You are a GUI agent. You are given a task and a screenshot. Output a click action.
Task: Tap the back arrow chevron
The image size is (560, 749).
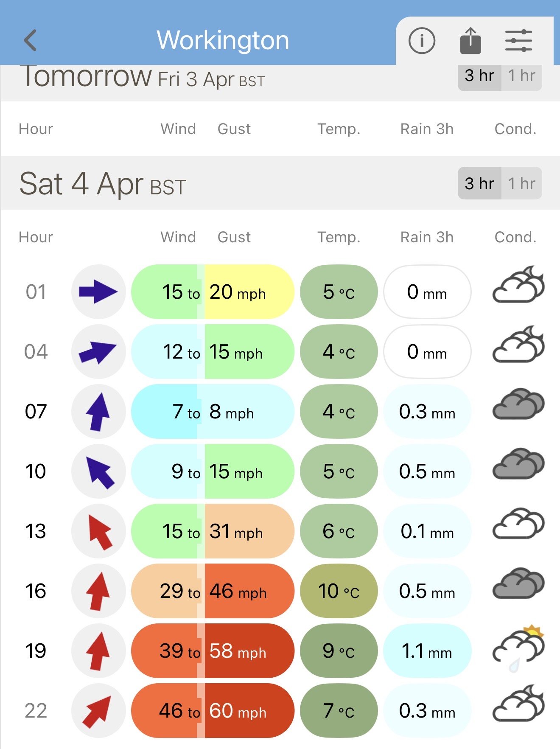[x=31, y=40]
